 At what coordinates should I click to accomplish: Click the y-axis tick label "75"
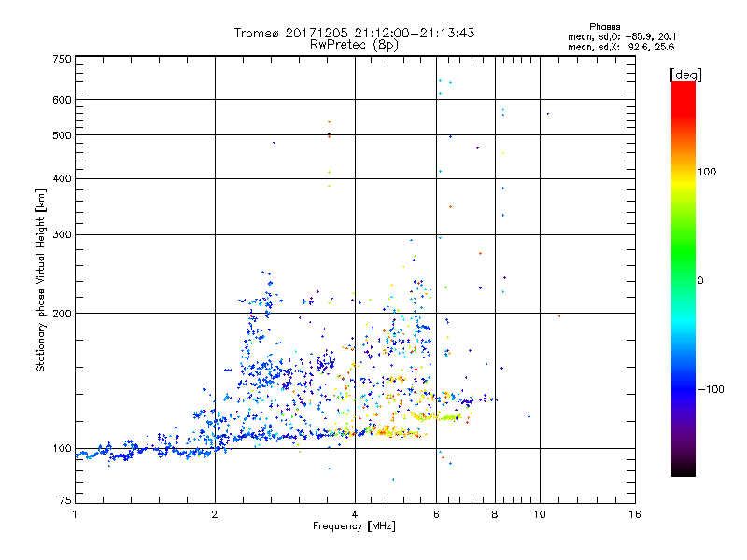click(65, 500)
